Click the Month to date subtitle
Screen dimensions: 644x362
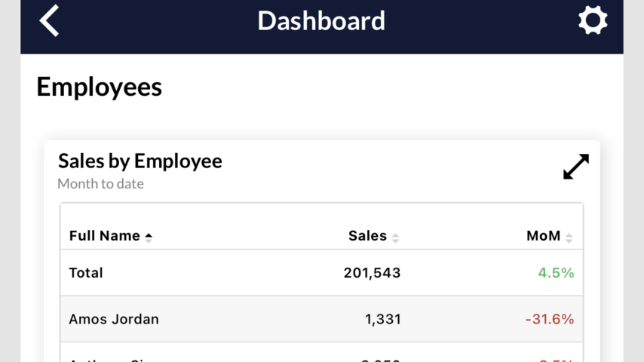[x=100, y=183]
